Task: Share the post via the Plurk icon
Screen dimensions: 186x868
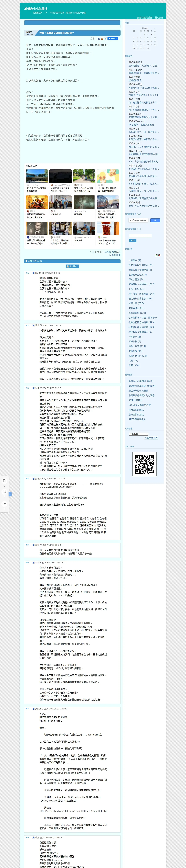Action: click(x=102, y=39)
